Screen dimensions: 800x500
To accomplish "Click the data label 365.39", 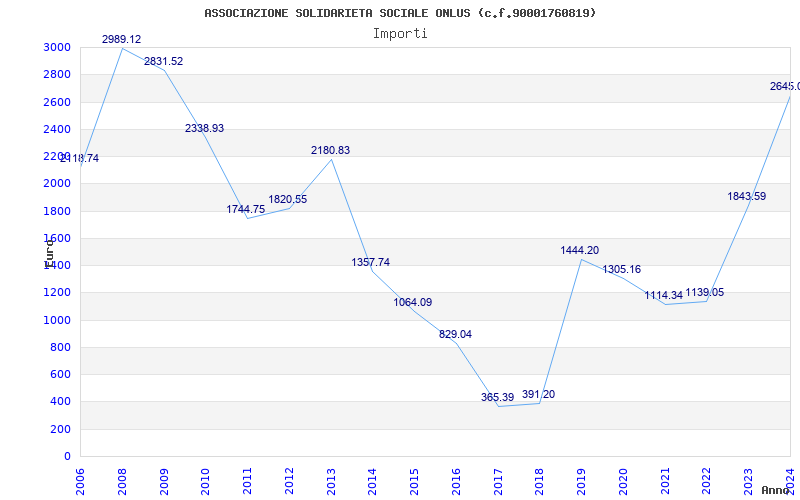I will [x=497, y=397].
